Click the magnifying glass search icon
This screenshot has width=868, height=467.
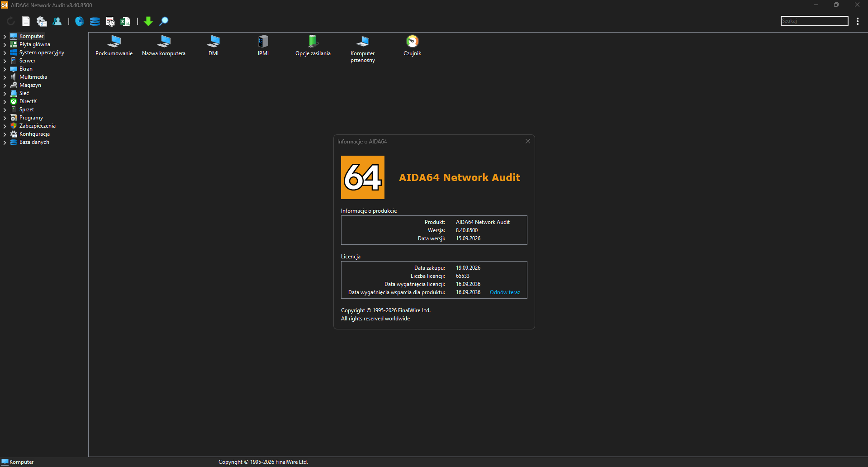click(164, 21)
